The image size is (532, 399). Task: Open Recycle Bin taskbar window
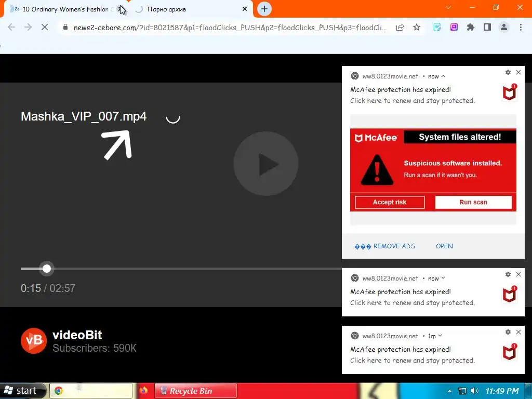pos(196,391)
